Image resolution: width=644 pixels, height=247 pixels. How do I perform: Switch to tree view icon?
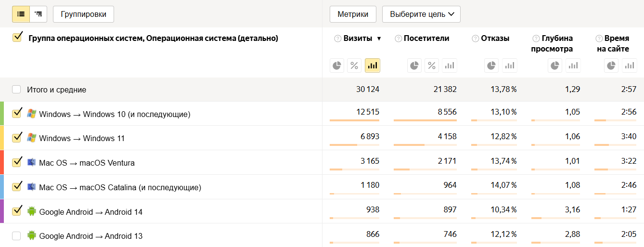(38, 14)
